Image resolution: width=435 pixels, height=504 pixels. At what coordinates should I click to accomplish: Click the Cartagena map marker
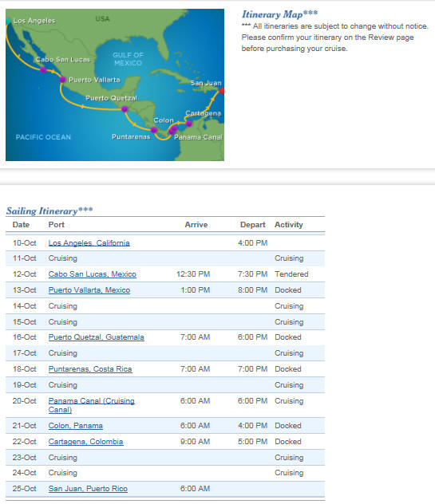189,124
